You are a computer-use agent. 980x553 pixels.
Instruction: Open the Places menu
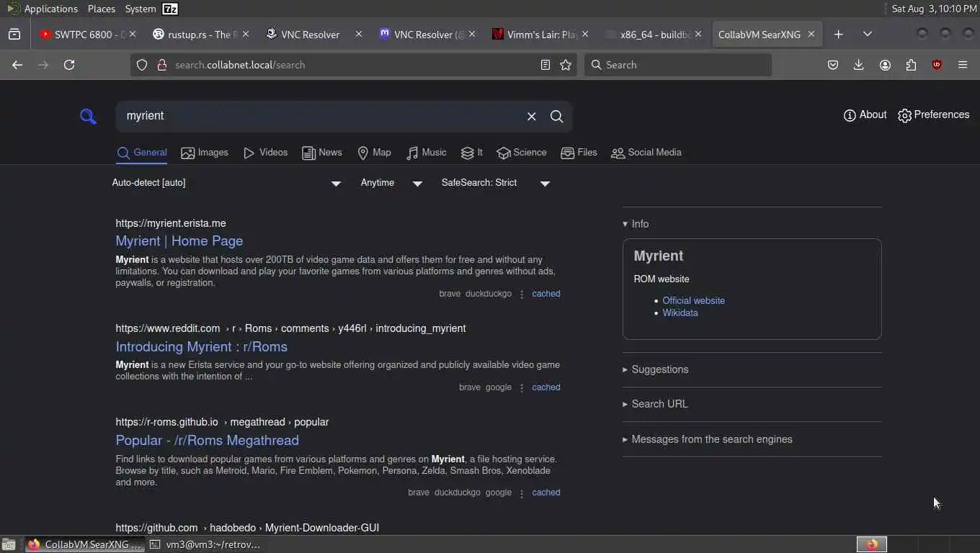point(102,9)
